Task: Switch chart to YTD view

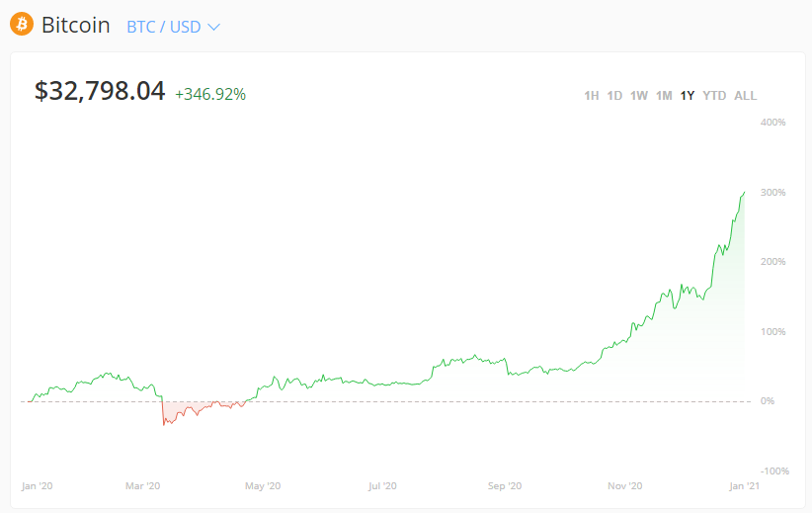Action: [714, 96]
